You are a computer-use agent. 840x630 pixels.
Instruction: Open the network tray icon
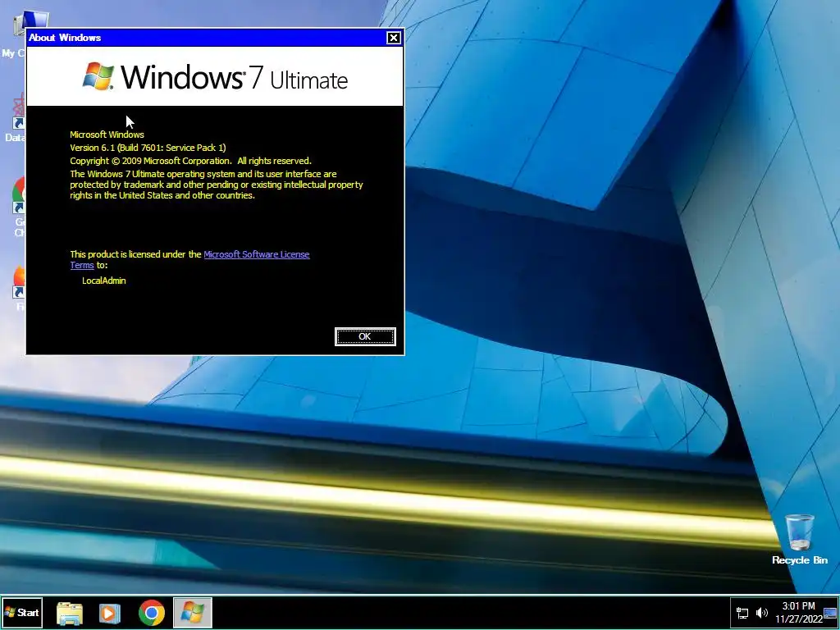[742, 613]
